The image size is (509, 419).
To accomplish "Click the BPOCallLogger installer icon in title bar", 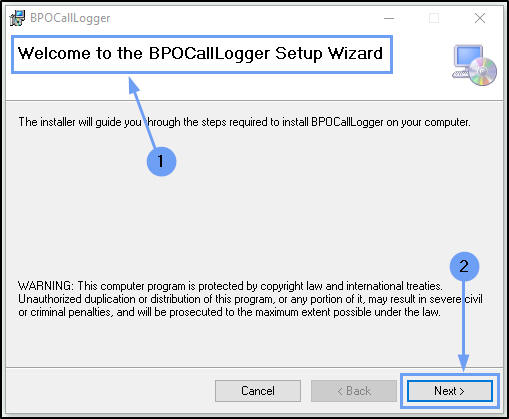I will [17, 18].
